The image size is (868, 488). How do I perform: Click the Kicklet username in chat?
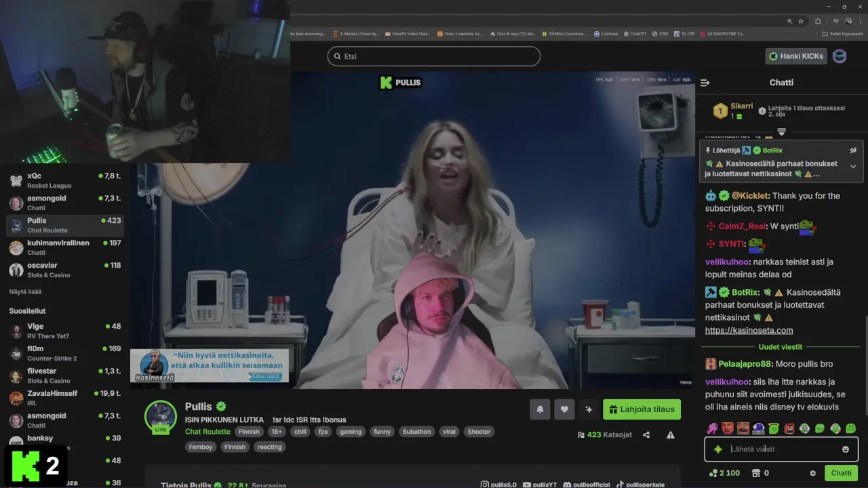750,196
